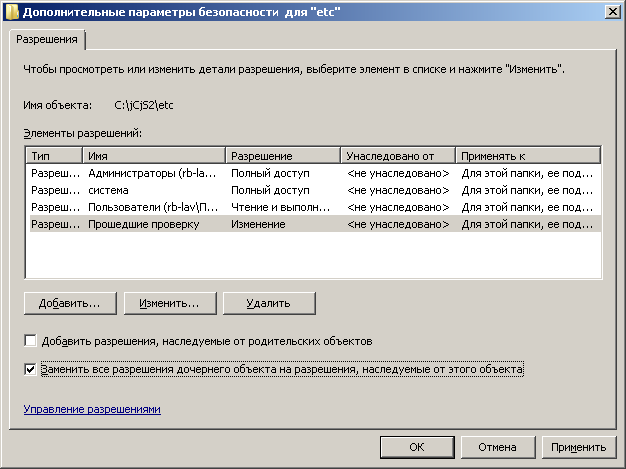Confirm with the OK button
This screenshot has height=469, width=626.
click(417, 447)
